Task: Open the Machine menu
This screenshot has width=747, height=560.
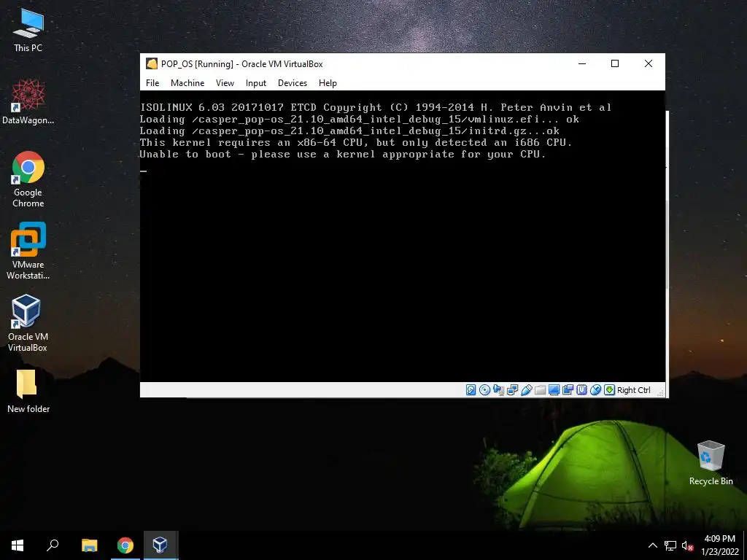Action: (x=187, y=83)
